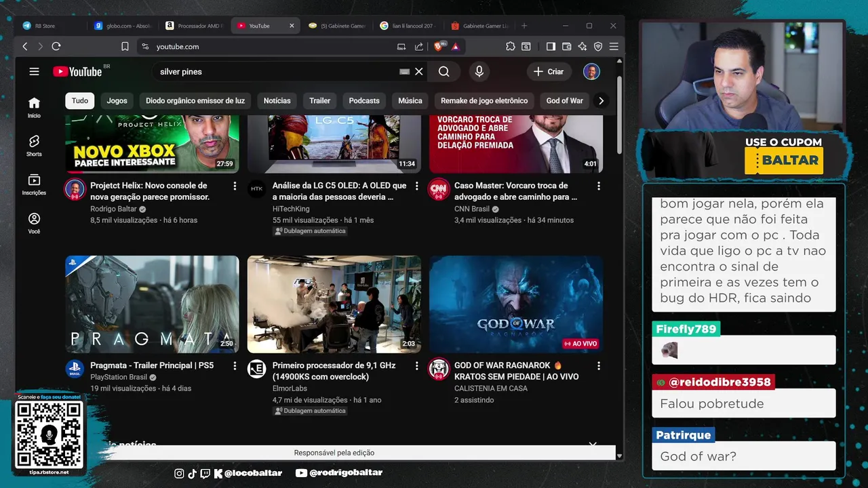The width and height of the screenshot is (868, 488).
Task: Start voice search with microphone
Action: coord(479,71)
